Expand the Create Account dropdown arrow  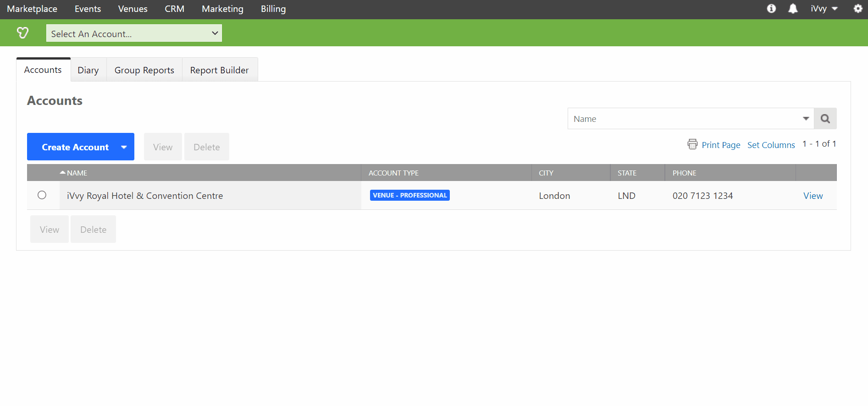pos(124,147)
